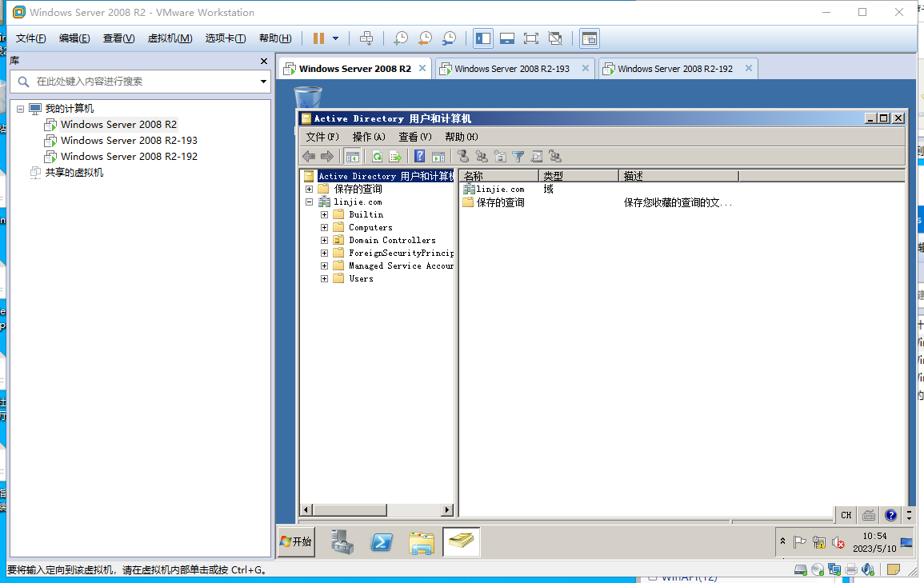Click the Export list icon

coord(395,156)
